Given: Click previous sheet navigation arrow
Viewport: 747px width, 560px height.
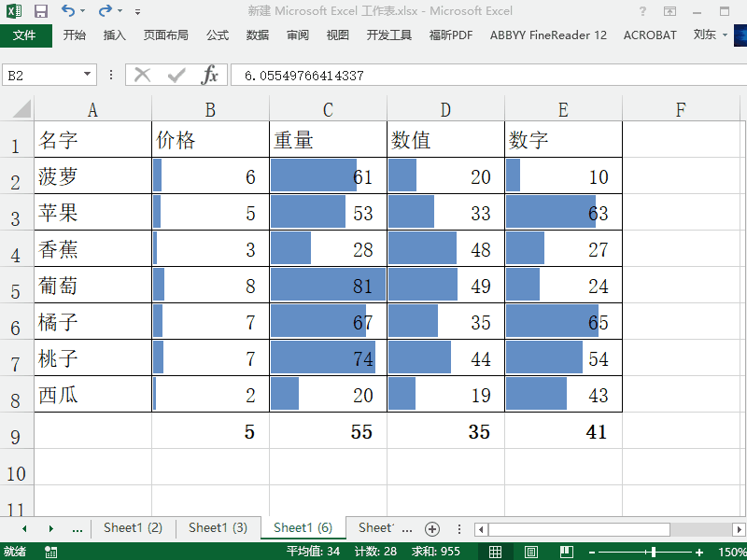Looking at the screenshot, I should pyautogui.click(x=24, y=528).
